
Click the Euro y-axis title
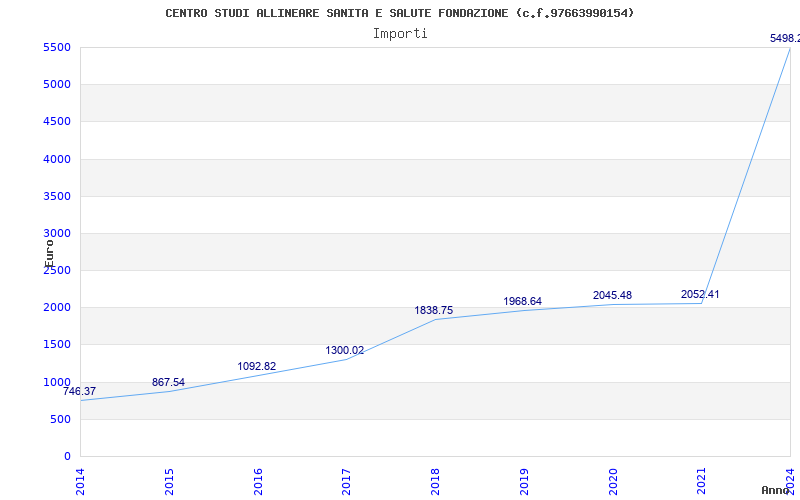tap(49, 254)
